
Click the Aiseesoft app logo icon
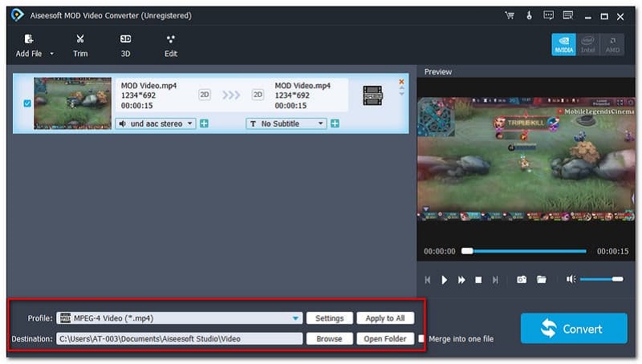click(x=17, y=15)
